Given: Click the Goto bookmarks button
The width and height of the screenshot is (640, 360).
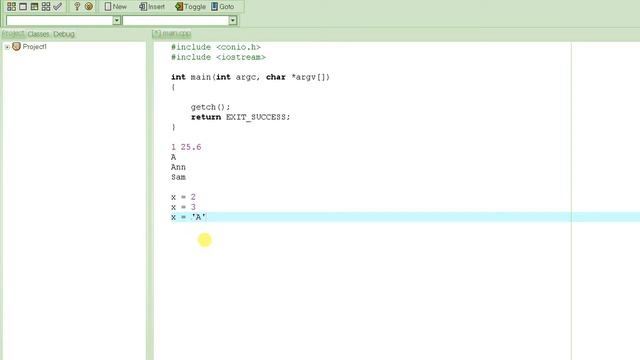Looking at the screenshot, I should coord(223,7).
